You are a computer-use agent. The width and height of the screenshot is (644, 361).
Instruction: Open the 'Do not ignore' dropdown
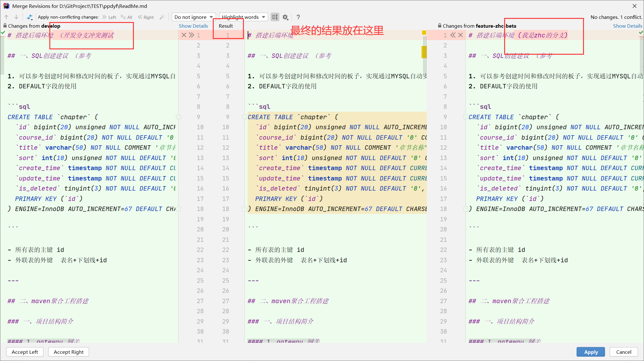tap(194, 17)
